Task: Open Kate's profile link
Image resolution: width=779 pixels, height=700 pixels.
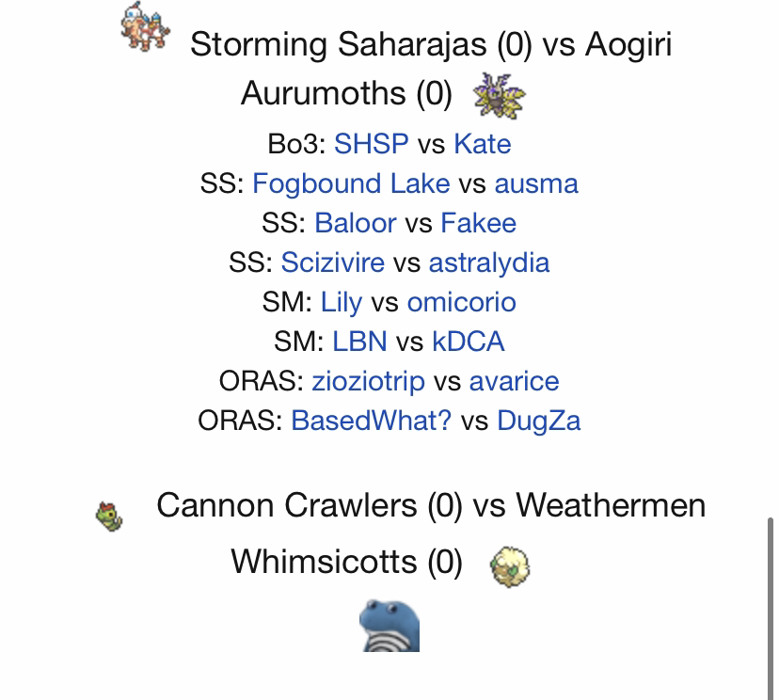Action: tap(483, 144)
